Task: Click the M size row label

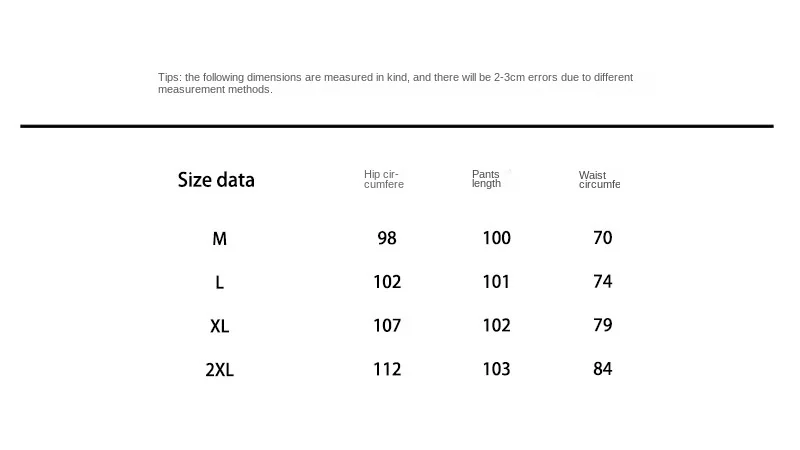Action: pyautogui.click(x=219, y=239)
